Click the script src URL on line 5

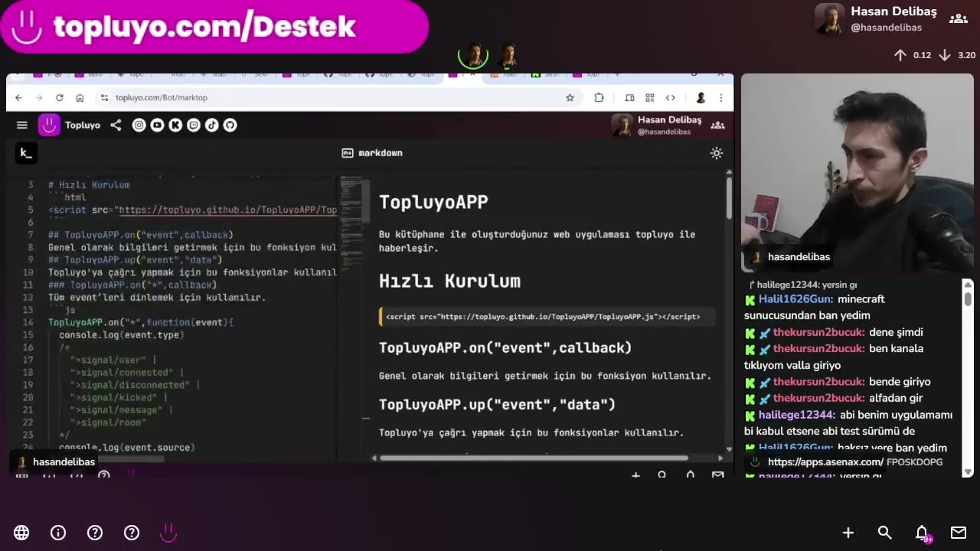pyautogui.click(x=227, y=210)
